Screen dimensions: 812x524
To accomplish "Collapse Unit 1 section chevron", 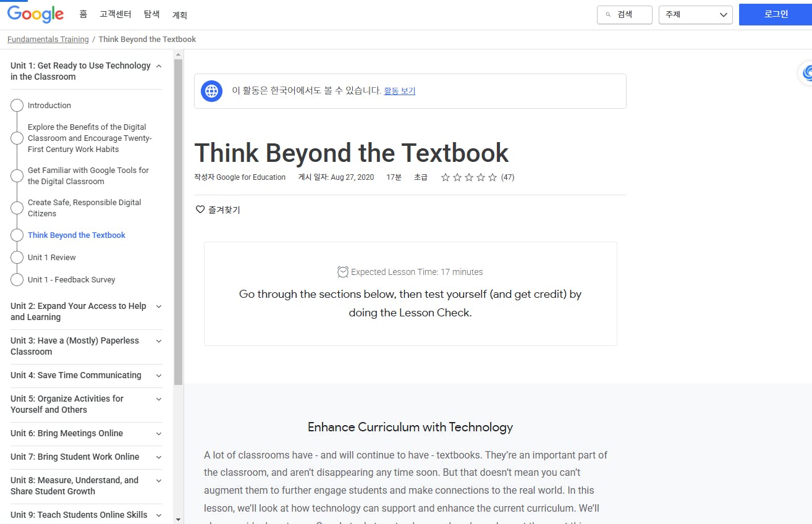I will [159, 66].
